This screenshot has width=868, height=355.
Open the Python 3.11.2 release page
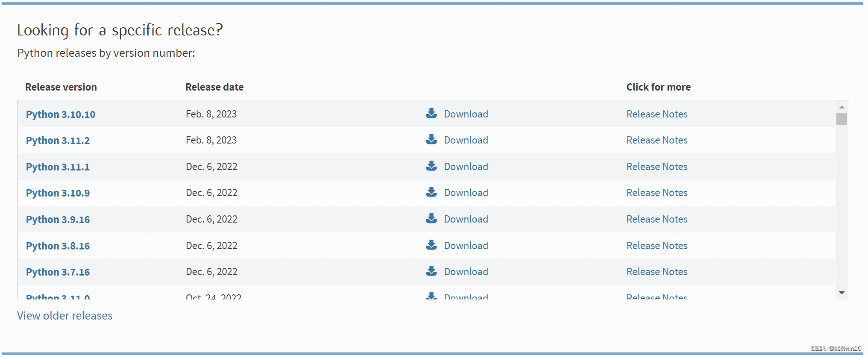coord(58,141)
